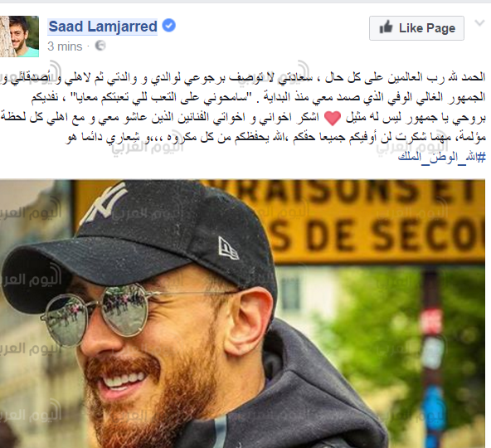Click the first line of Arabic post text
The width and height of the screenshot is (491, 448).
[x=243, y=77]
